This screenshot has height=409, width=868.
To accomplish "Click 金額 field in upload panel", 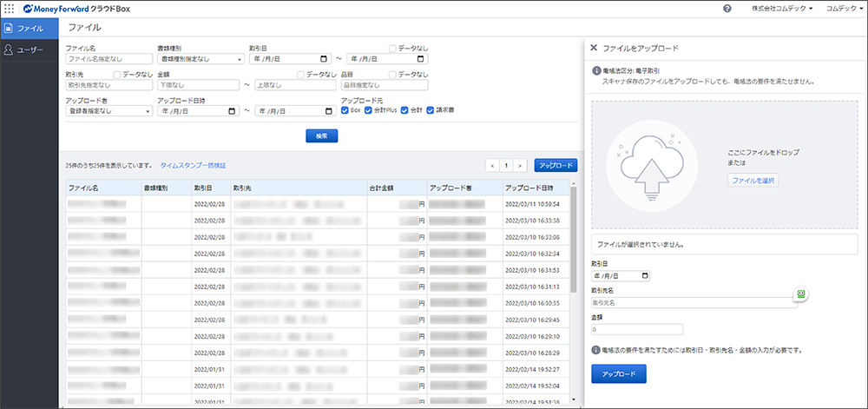I will click(637, 329).
